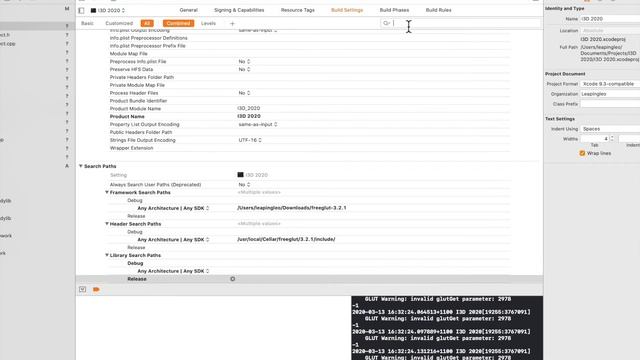Select the Product Module Name value I3D_2020

tap(249, 109)
